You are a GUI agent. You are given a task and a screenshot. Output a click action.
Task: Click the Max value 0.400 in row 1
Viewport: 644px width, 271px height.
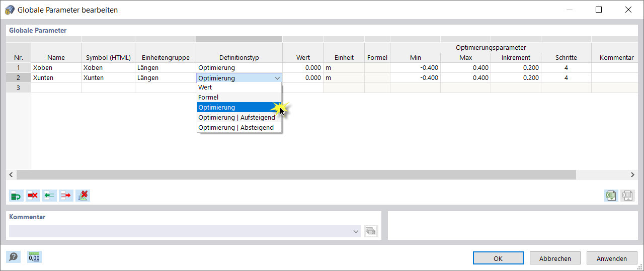[x=466, y=68]
